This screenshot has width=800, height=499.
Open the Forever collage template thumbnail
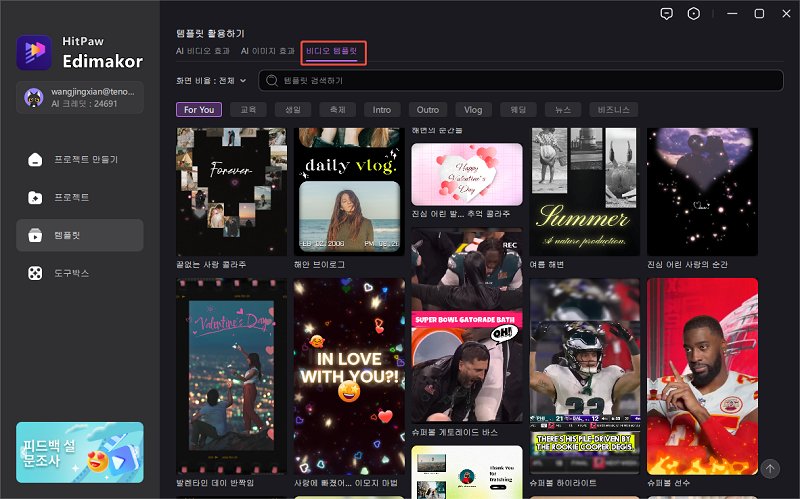[231, 191]
